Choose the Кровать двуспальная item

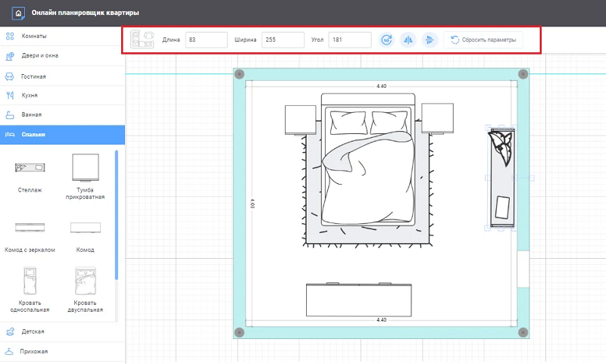(86, 282)
